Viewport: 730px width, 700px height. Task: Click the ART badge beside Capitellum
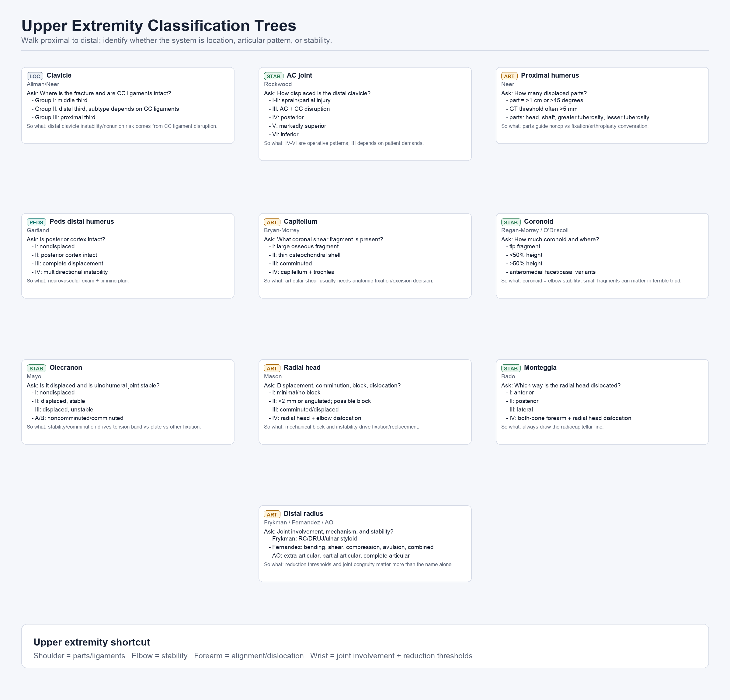coord(272,222)
